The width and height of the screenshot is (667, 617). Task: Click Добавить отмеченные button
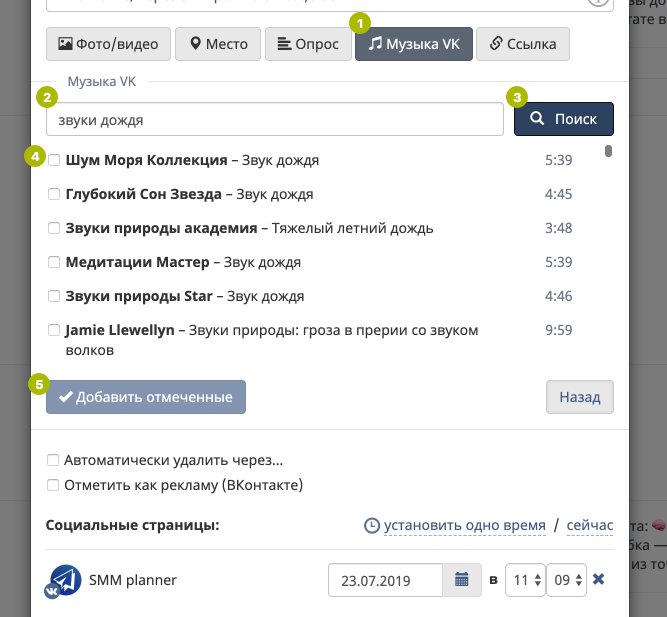pos(146,397)
